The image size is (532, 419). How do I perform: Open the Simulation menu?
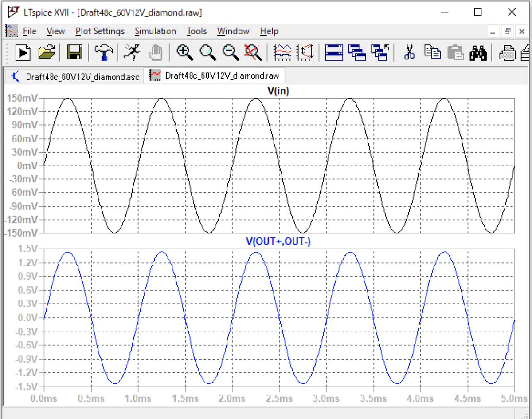pos(155,31)
